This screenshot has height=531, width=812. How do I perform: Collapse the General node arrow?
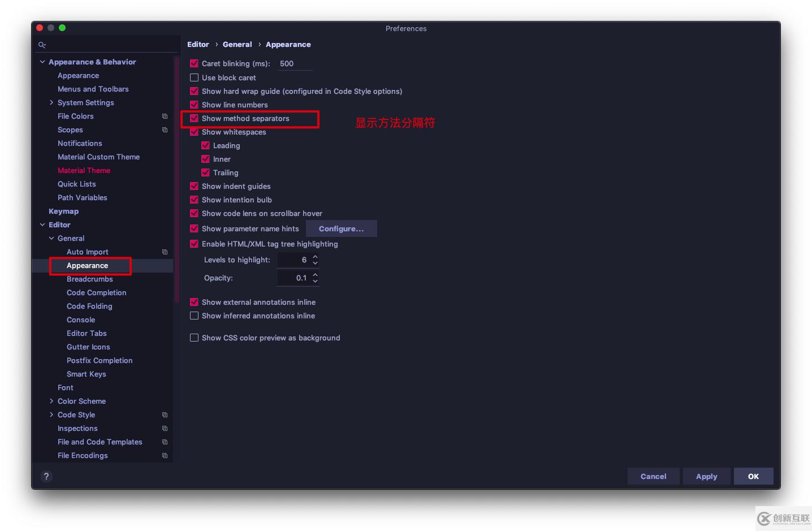(51, 238)
